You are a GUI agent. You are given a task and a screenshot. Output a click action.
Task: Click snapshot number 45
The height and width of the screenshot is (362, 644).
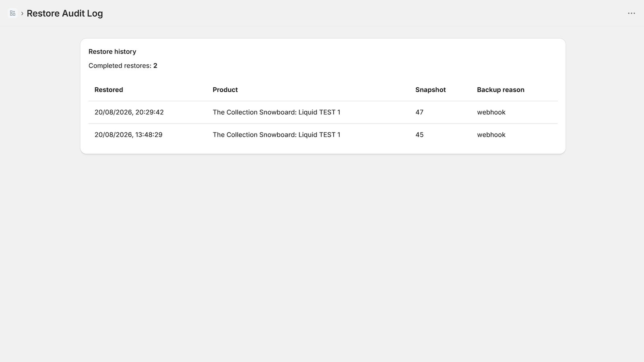(419, 135)
